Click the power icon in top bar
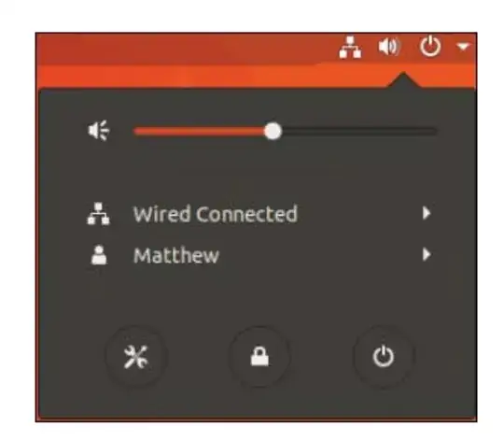Image resolution: width=504 pixels, height=441 pixels. coord(430,47)
